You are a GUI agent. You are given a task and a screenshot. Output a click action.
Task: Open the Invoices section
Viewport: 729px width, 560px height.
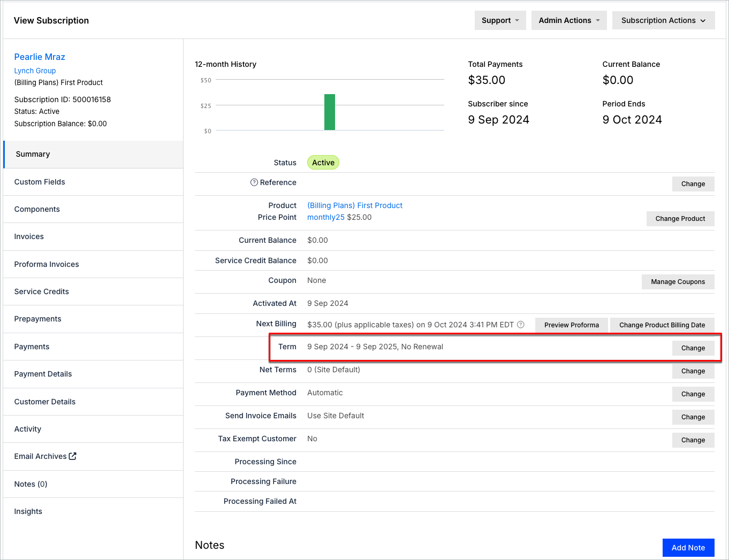pyautogui.click(x=93, y=236)
